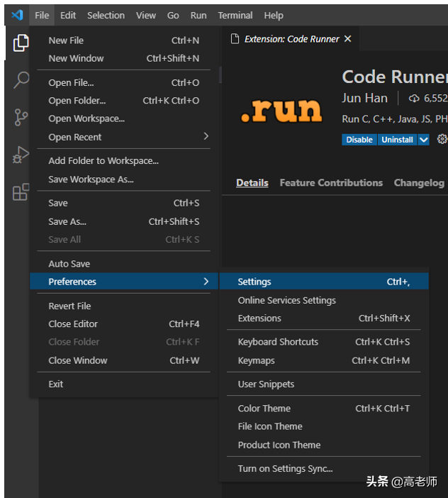Choose Extensions in Preferences submenu

(x=324, y=319)
